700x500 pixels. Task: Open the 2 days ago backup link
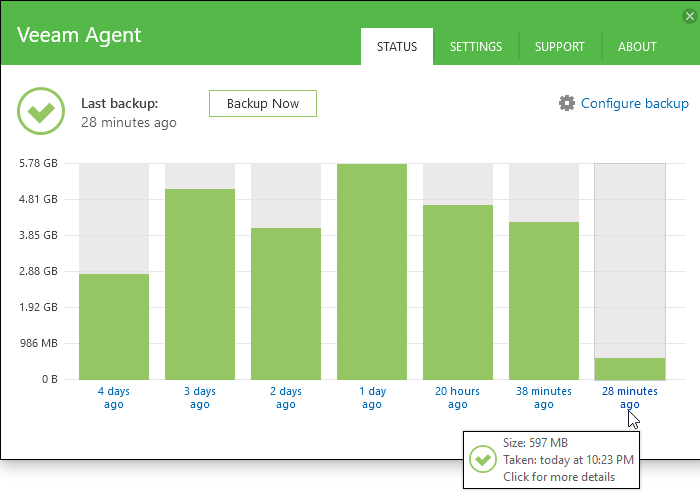pyautogui.click(x=286, y=398)
